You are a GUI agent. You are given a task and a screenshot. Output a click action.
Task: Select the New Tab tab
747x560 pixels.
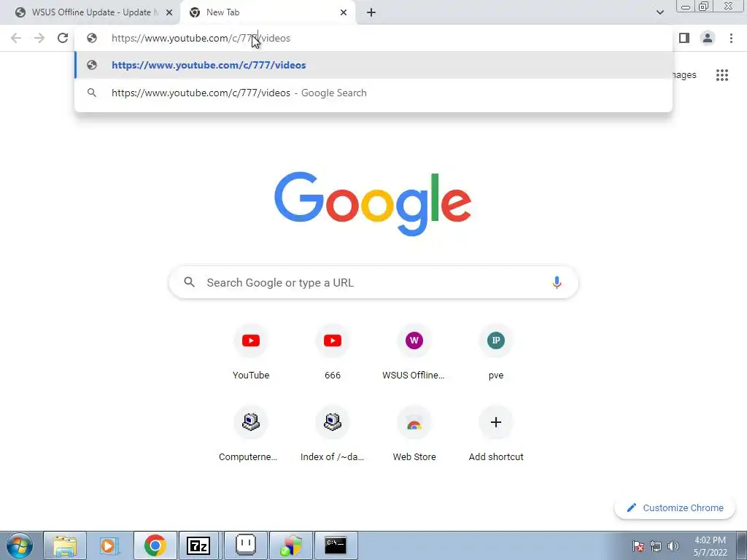(x=267, y=12)
